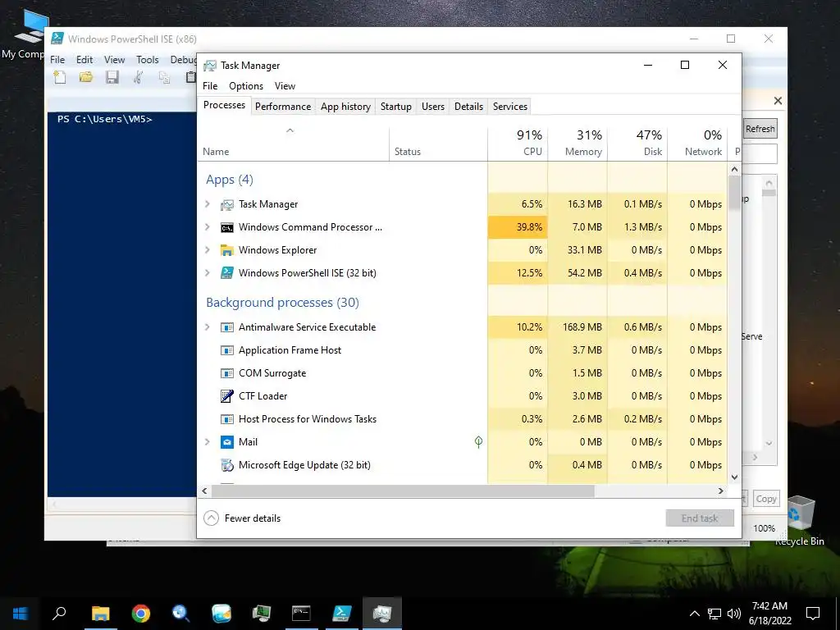Viewport: 840px width, 630px height.
Task: Click the Open folder icon in PowerShell ISE
Action: 85,78
